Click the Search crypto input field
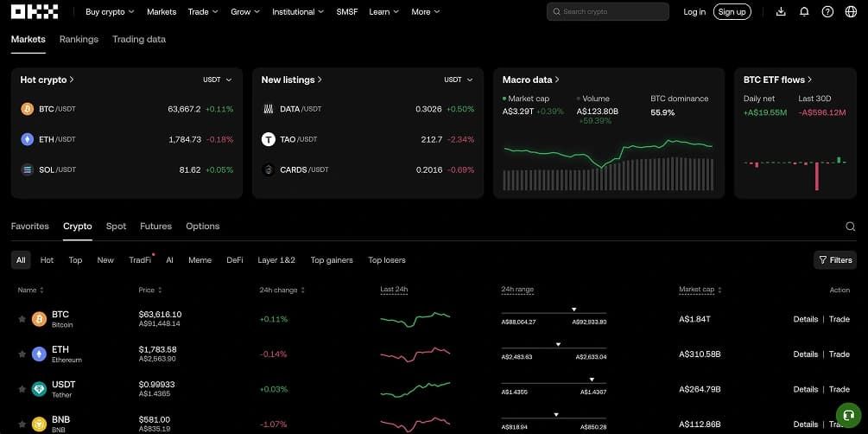 coord(608,11)
